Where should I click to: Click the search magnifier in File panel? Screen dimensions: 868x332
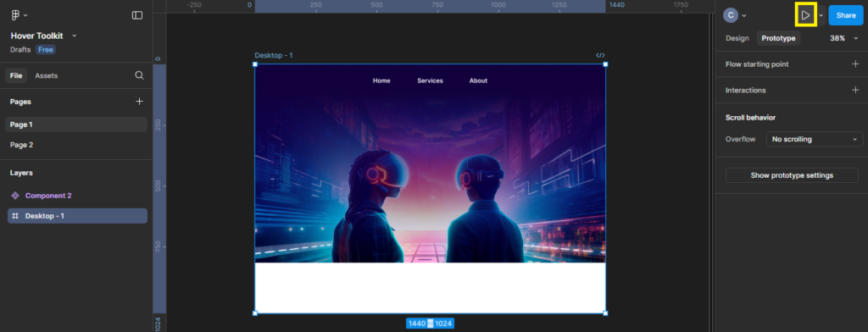point(140,75)
